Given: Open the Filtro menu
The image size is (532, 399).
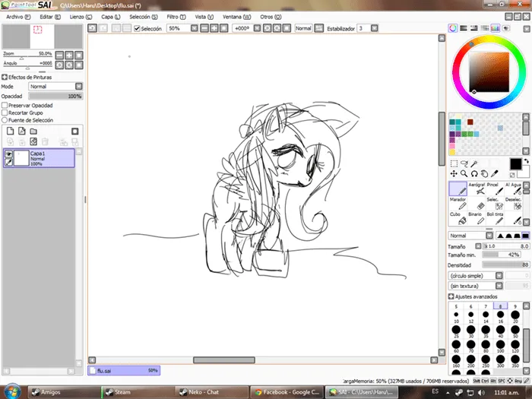Looking at the screenshot, I should pyautogui.click(x=176, y=17).
